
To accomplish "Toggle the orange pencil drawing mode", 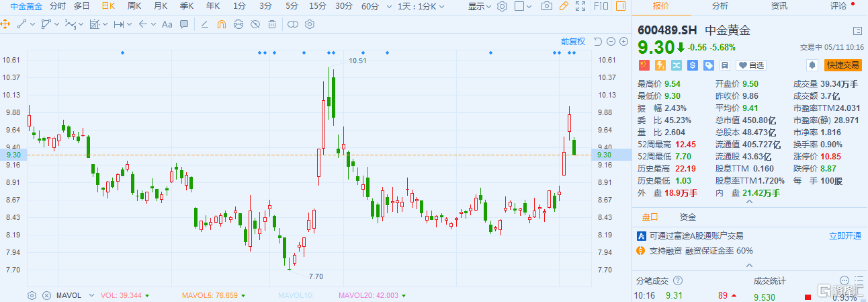I will 564,6.
